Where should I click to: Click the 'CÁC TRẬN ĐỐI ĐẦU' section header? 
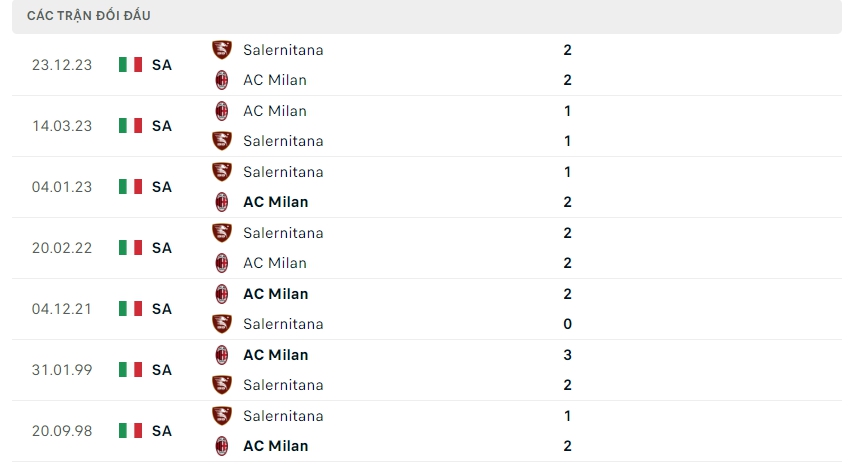[x=89, y=16]
